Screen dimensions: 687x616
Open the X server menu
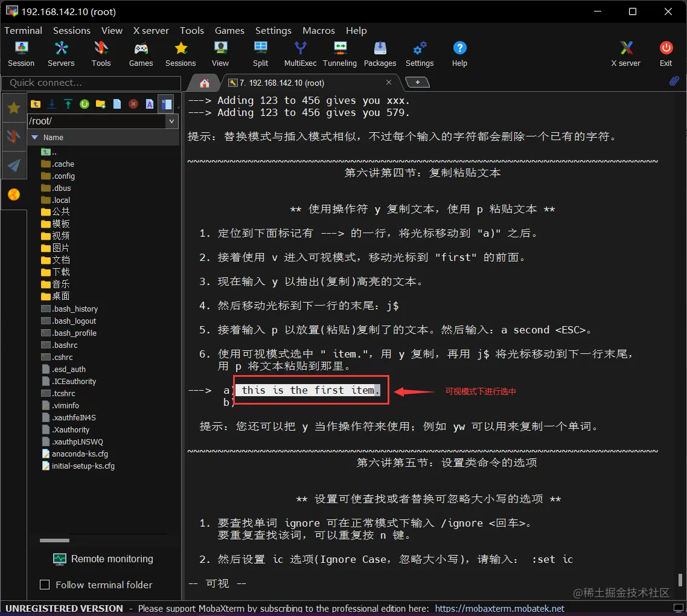(x=151, y=31)
